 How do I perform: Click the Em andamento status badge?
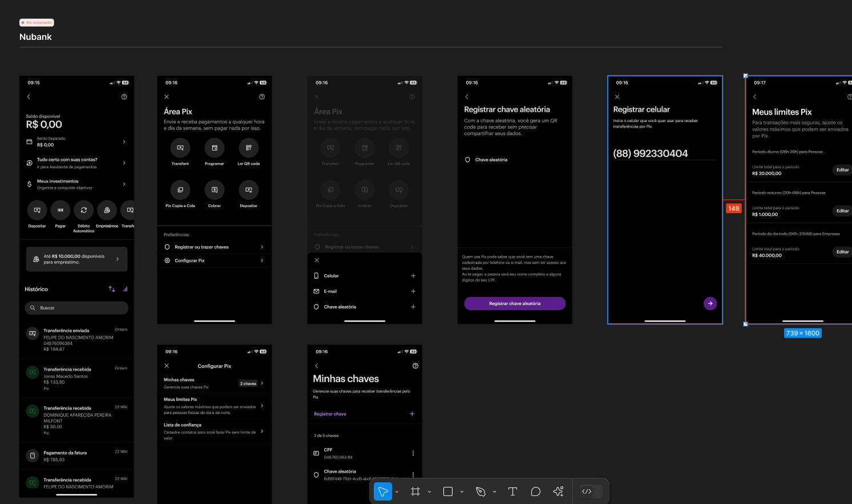click(x=37, y=23)
